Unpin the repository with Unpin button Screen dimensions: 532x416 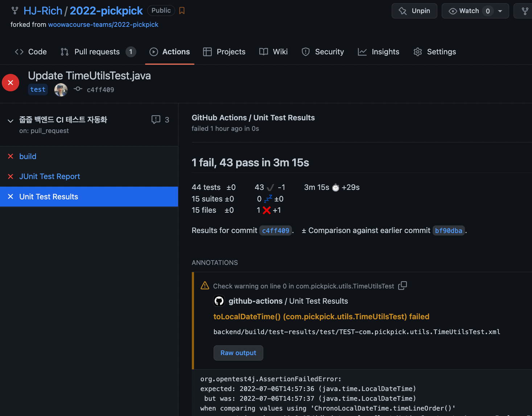coord(415,11)
